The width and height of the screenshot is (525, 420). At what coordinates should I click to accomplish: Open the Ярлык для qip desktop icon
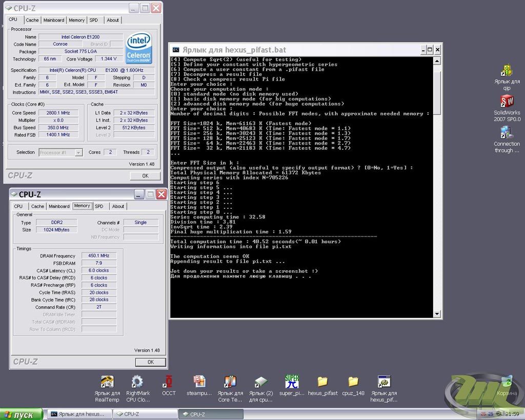coord(507,71)
